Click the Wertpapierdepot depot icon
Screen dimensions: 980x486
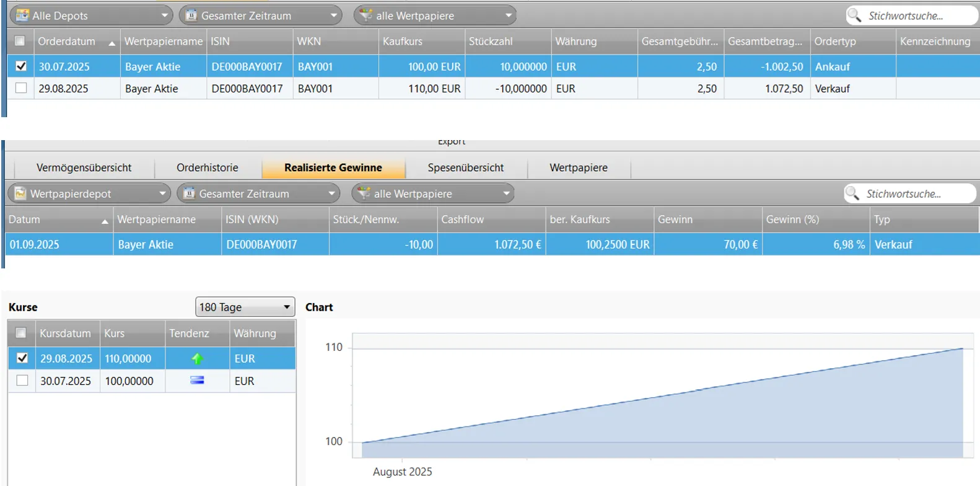[20, 193]
